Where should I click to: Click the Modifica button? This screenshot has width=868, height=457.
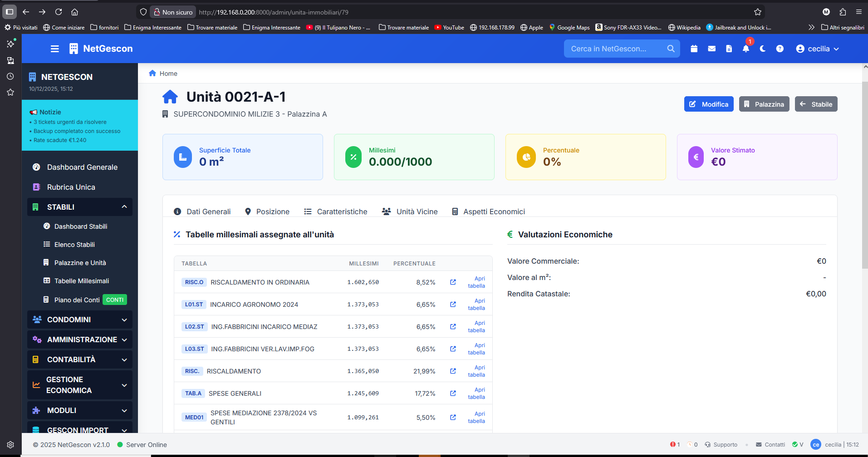pyautogui.click(x=709, y=104)
